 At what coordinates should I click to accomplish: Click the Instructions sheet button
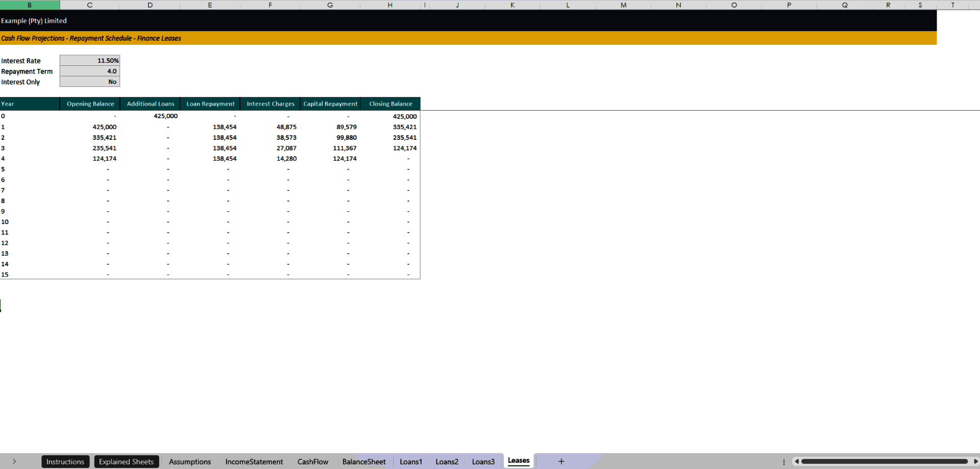[x=65, y=461]
